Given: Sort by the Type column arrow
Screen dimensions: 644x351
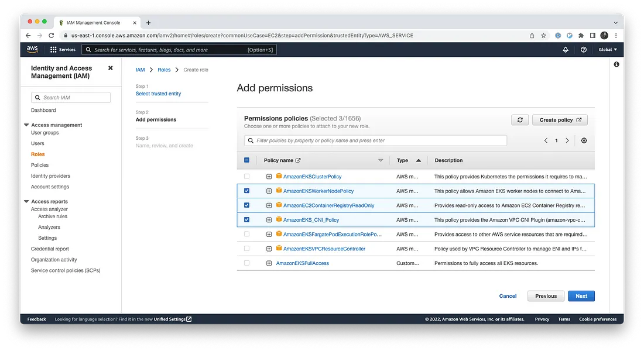Looking at the screenshot, I should pos(418,160).
